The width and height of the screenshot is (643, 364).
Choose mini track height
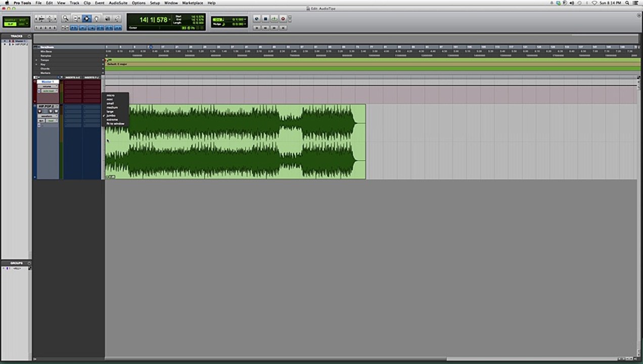[x=110, y=100]
